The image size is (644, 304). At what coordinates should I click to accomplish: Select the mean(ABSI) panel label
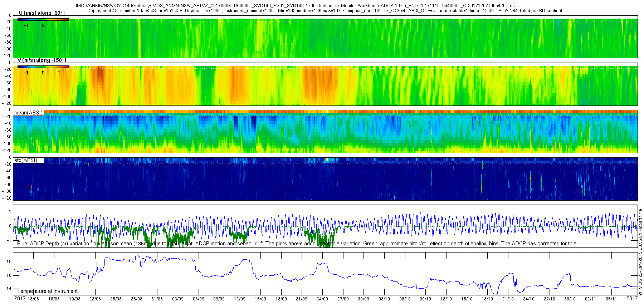point(29,113)
